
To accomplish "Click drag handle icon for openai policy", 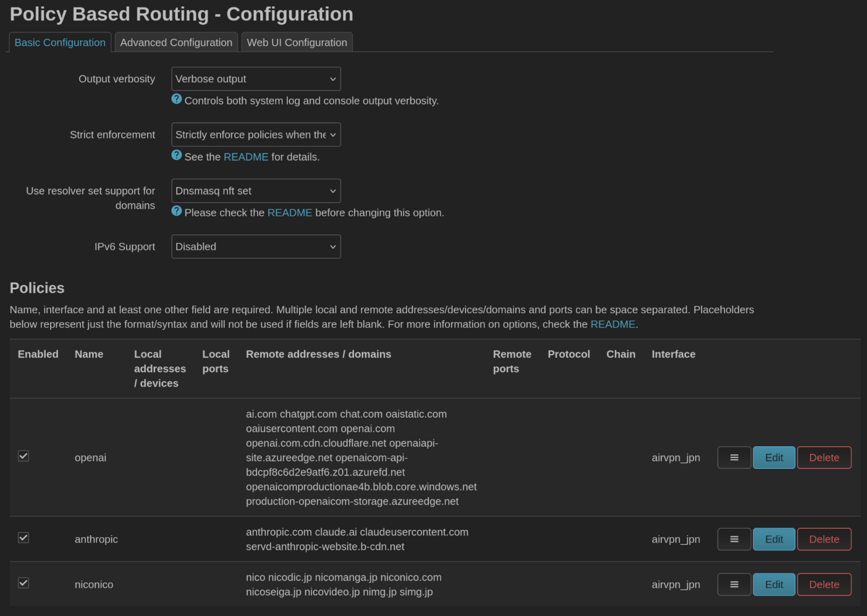I will [734, 458].
